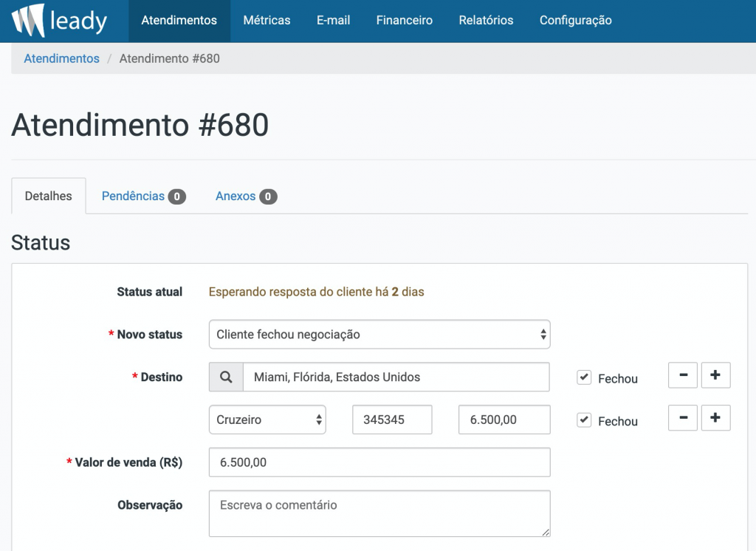Viewport: 756px width, 551px height.
Task: Switch to the Anexos tab
Action: point(246,196)
